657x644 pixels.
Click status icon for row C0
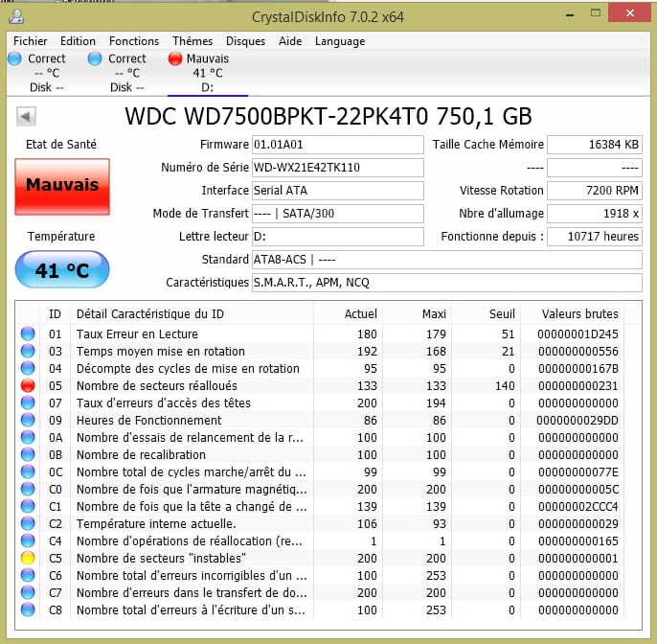(x=28, y=489)
